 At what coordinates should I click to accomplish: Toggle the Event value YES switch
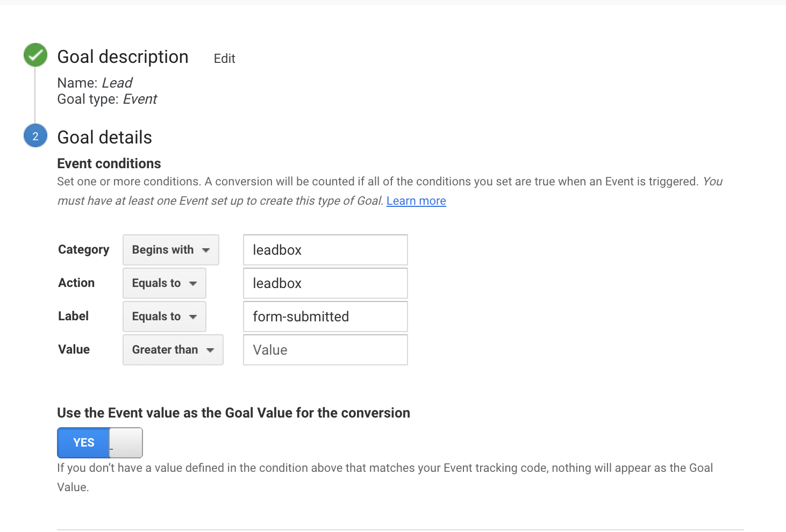coord(100,443)
